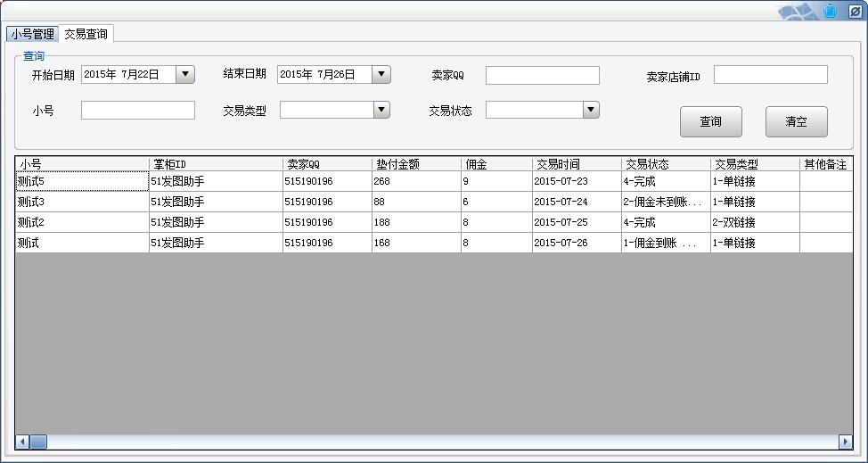Click the 4-完成 cell in 测试5 row
Viewport: 868px width, 463px height.
point(666,181)
